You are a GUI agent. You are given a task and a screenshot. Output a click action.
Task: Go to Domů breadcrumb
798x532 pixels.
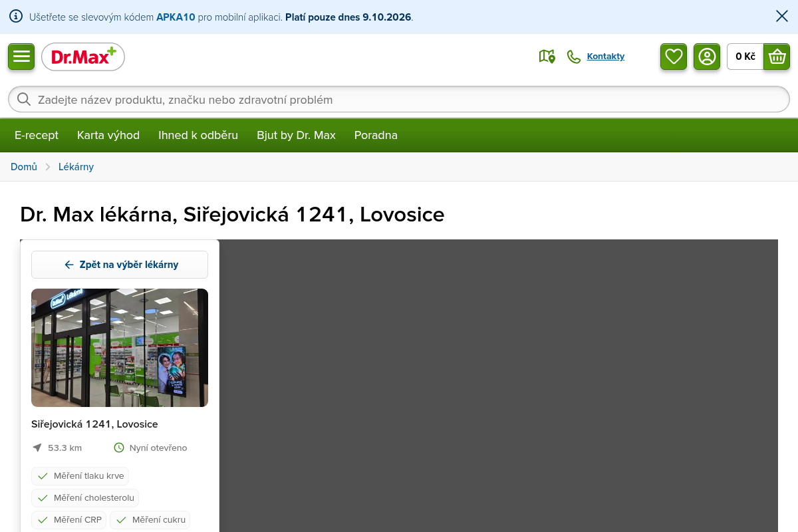click(x=24, y=167)
